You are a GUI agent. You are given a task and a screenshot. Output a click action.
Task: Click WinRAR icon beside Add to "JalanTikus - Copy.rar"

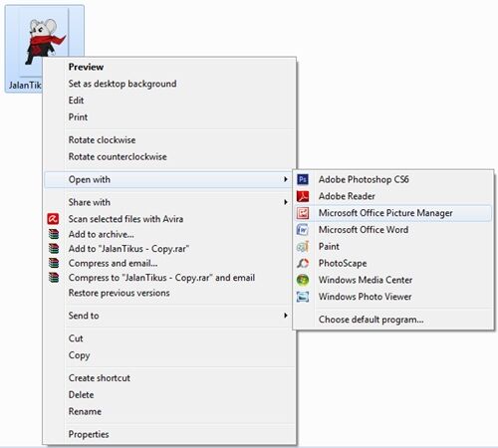tap(54, 249)
